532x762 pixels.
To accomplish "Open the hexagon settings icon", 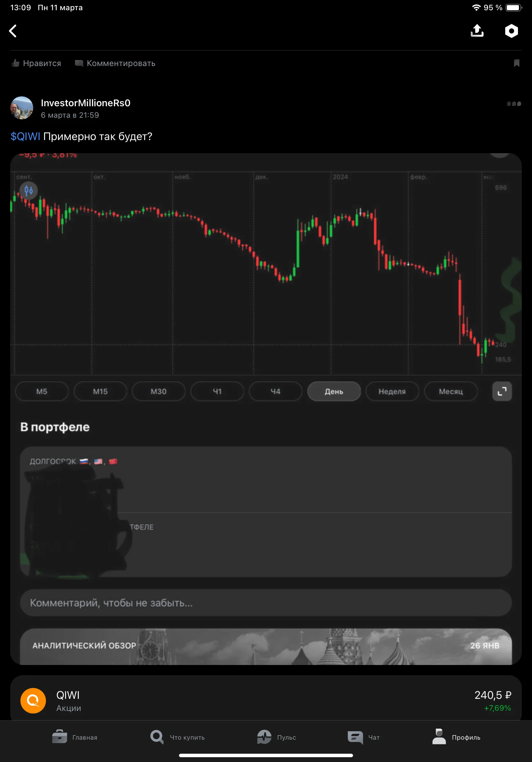I will coord(511,31).
